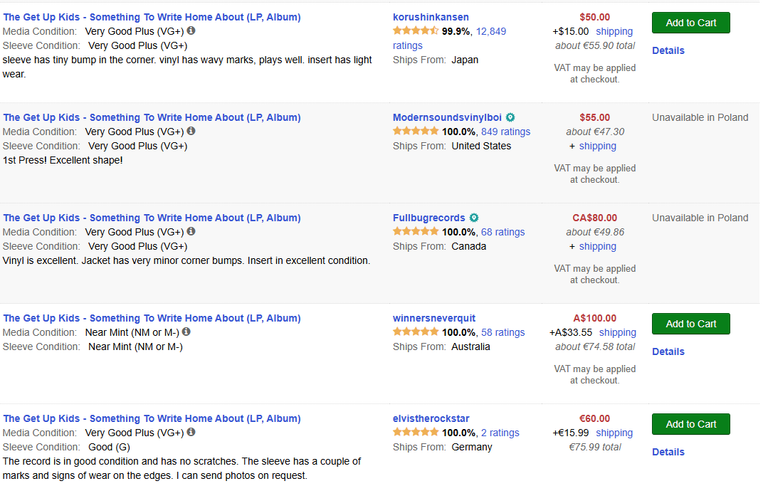Image resolution: width=768 pixels, height=488 pixels.
Task: Add the $50.00 korushinkansen listing to cart
Action: coord(691,23)
